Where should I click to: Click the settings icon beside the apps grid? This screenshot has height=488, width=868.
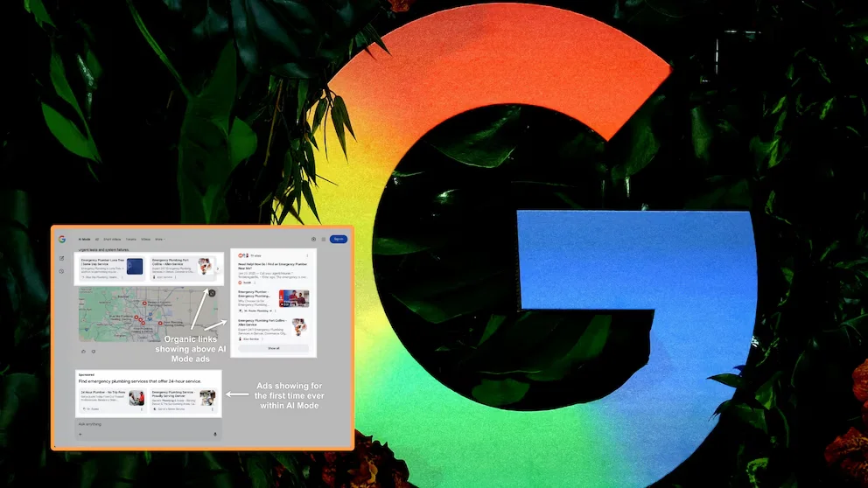click(313, 239)
